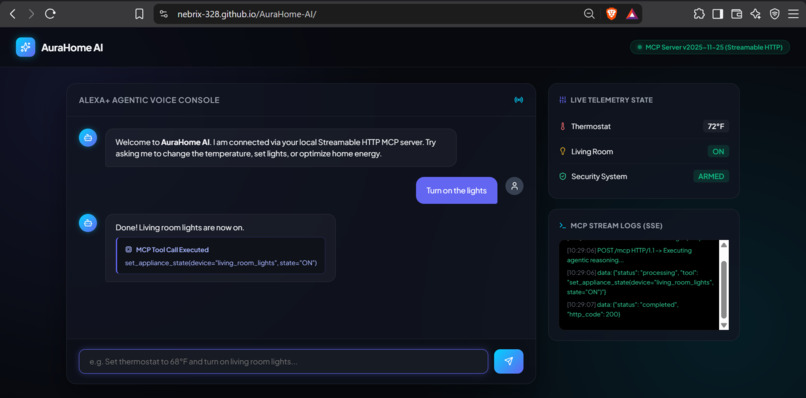Click the MCP Server v2025-11-25 status badge

(x=710, y=47)
